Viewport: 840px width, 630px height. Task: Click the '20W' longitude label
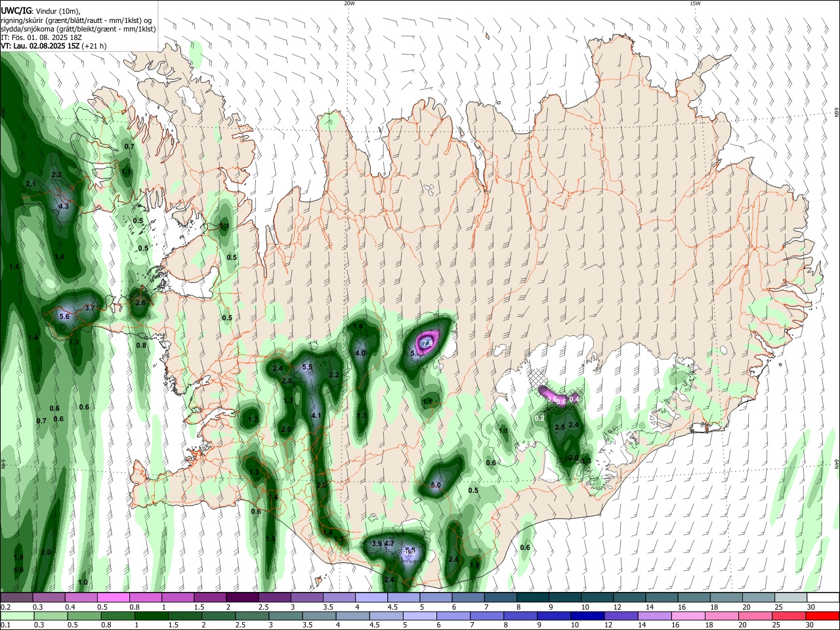coord(349,3)
